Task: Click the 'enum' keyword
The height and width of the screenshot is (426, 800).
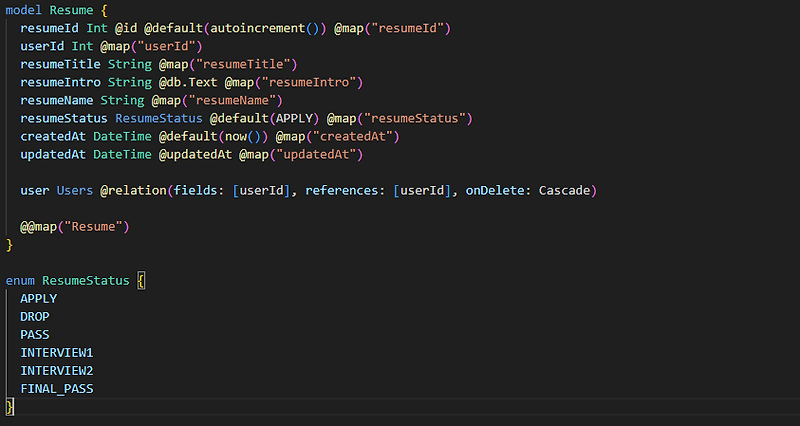Action: point(20,281)
